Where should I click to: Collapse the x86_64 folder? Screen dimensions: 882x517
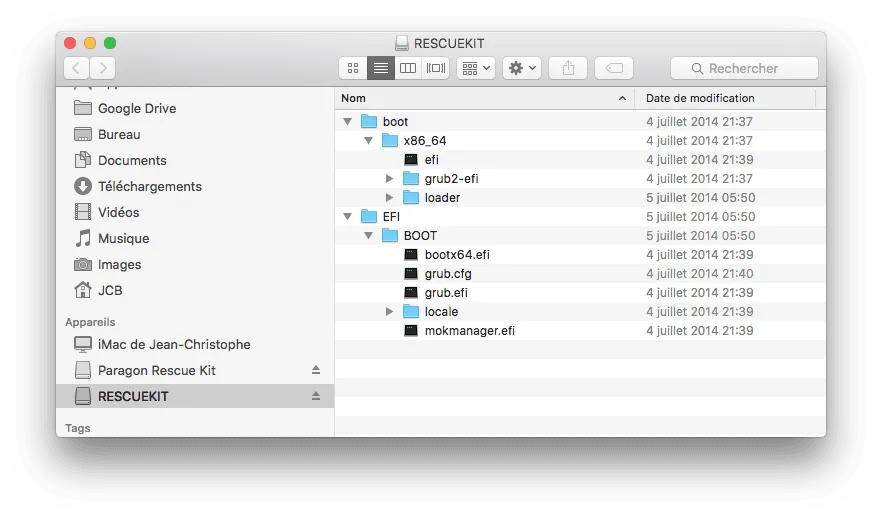[x=368, y=141]
